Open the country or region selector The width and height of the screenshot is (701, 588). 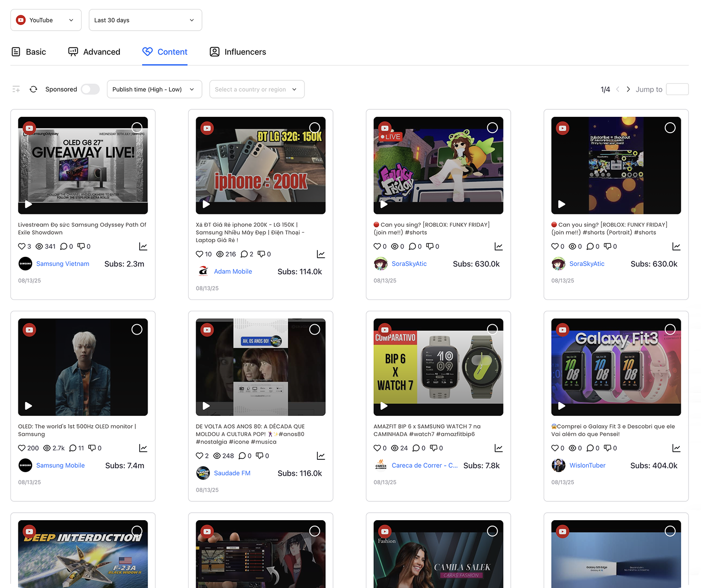tap(257, 90)
